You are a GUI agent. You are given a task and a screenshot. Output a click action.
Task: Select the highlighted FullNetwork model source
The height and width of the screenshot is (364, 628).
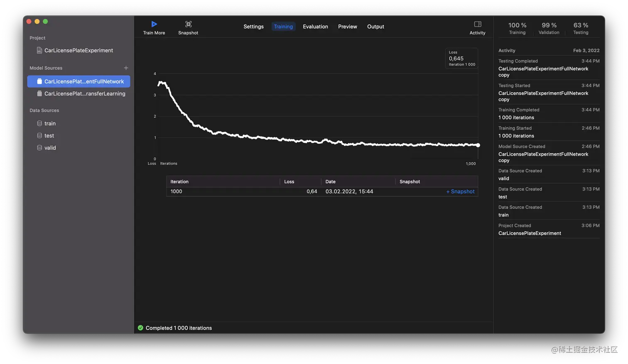click(79, 81)
